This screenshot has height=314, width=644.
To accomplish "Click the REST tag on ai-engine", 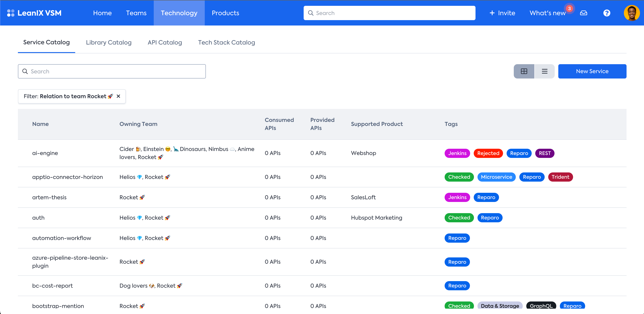I will point(545,153).
